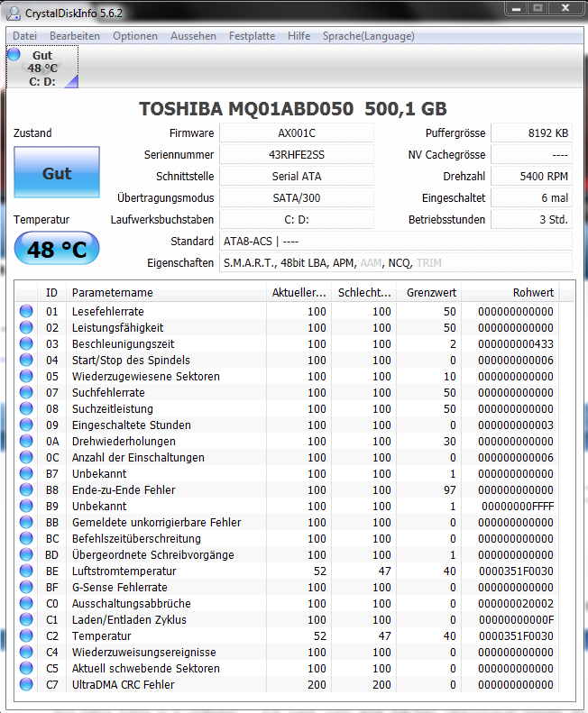Click the Parametername column header
This screenshot has width=588, height=713.
pos(166,292)
